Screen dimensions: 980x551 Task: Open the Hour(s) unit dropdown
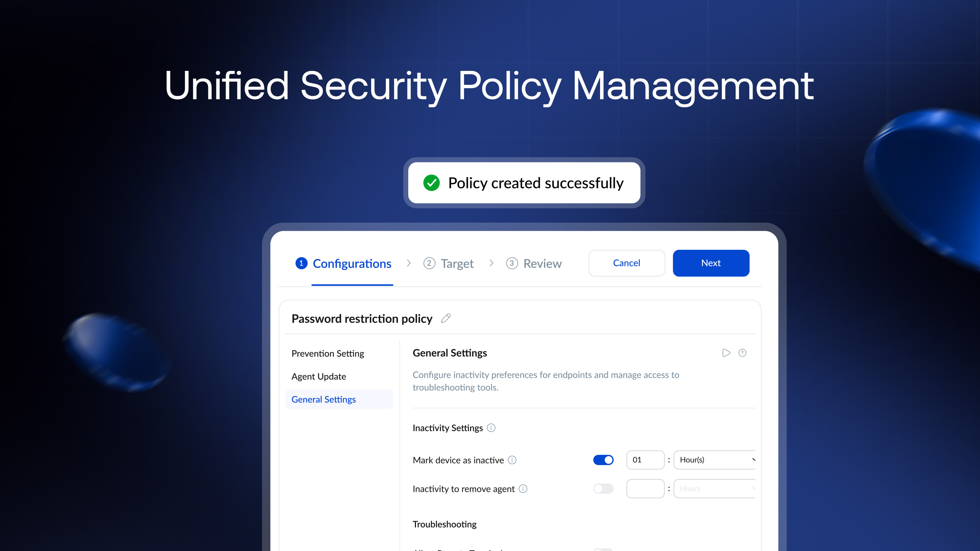point(714,460)
